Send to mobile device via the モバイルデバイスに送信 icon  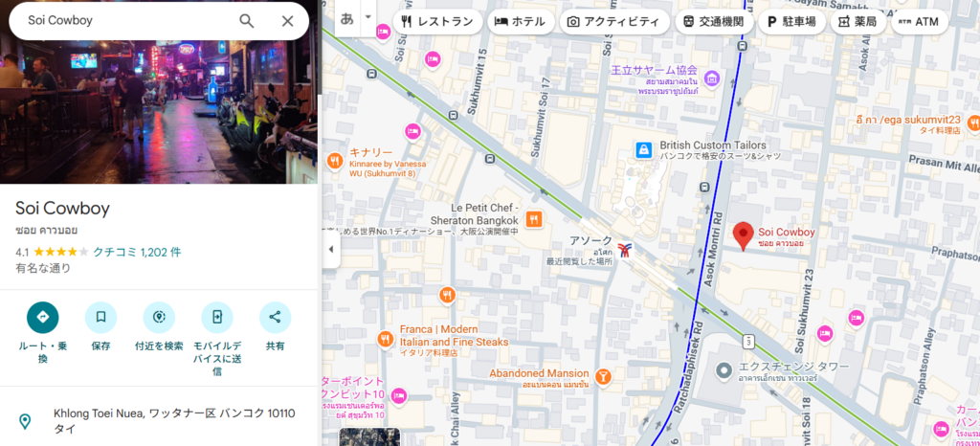pyautogui.click(x=217, y=318)
